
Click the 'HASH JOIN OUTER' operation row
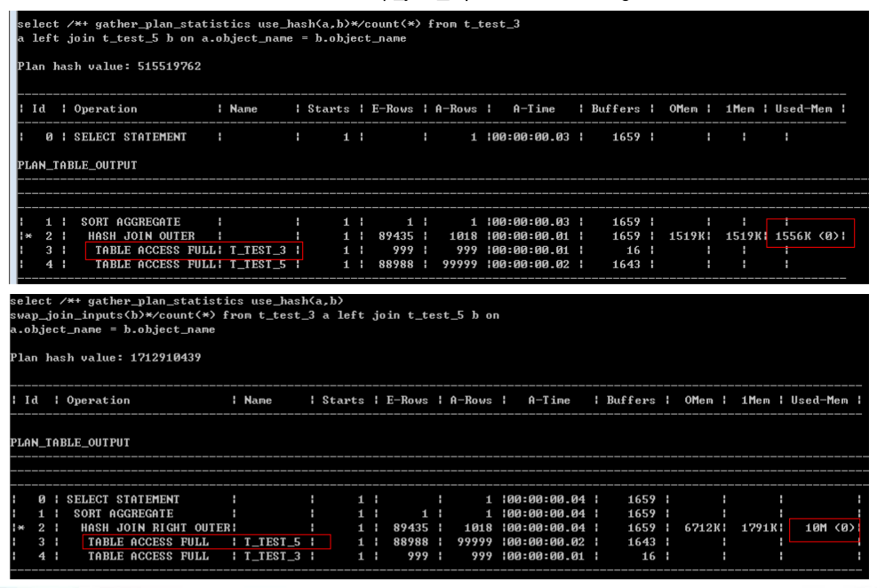pyautogui.click(x=431, y=236)
